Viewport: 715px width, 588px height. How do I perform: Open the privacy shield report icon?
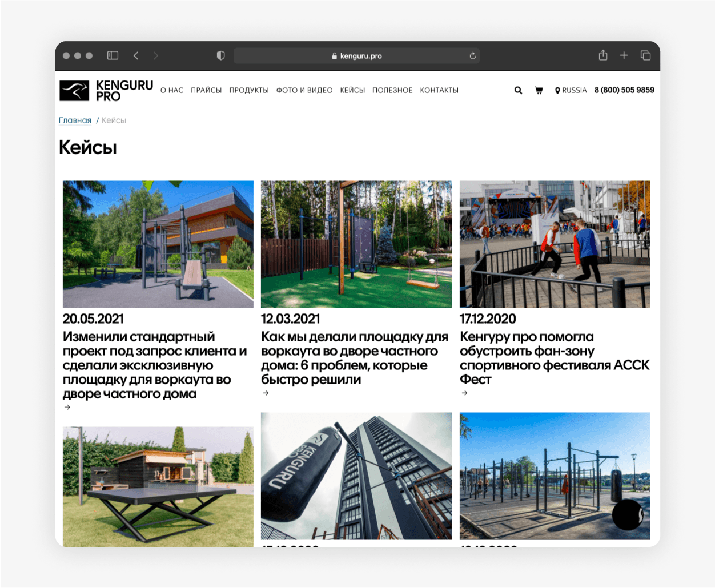pyautogui.click(x=221, y=55)
